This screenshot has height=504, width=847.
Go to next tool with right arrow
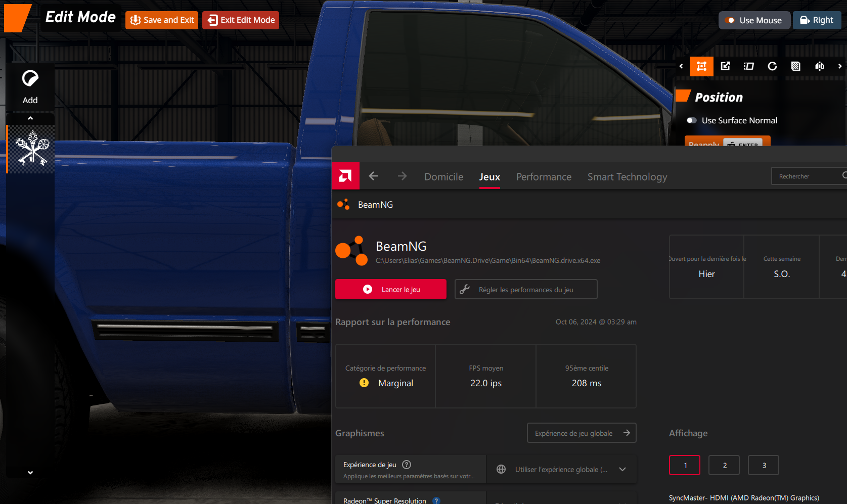click(x=840, y=66)
